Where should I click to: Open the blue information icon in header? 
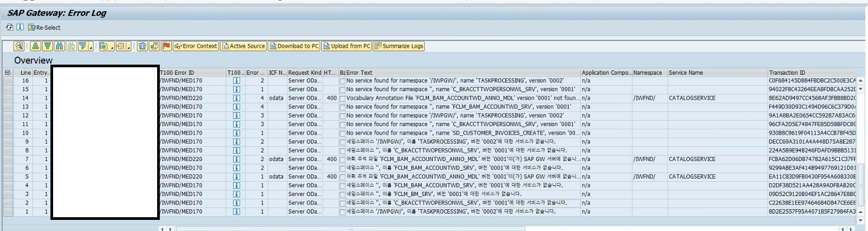pyautogui.click(x=20, y=28)
